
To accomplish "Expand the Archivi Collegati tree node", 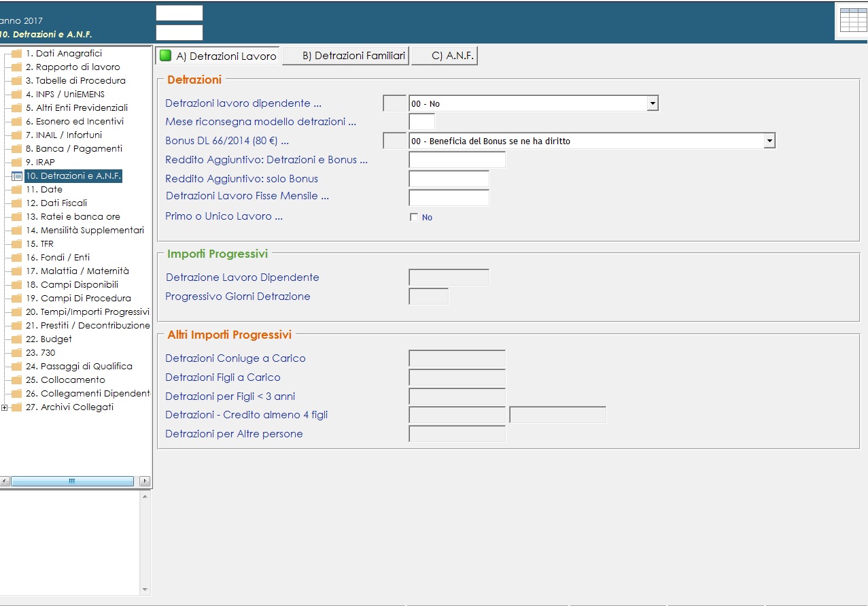I will point(5,407).
